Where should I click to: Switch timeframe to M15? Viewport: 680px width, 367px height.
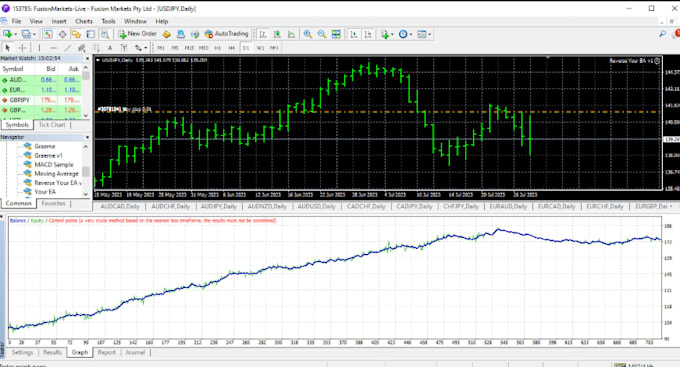(x=189, y=48)
